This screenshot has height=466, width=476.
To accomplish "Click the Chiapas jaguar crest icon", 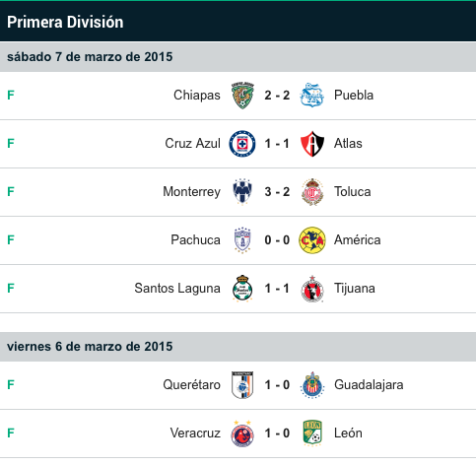I will [242, 96].
